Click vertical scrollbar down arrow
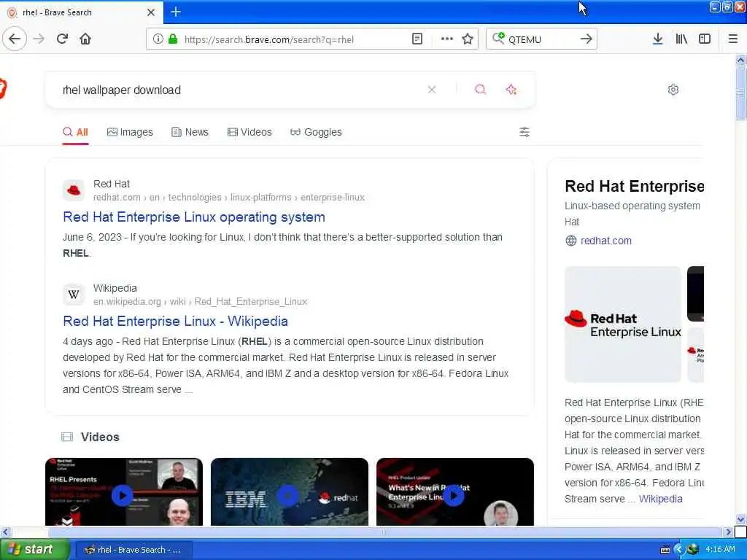Image resolution: width=747 pixels, height=560 pixels. (740, 519)
